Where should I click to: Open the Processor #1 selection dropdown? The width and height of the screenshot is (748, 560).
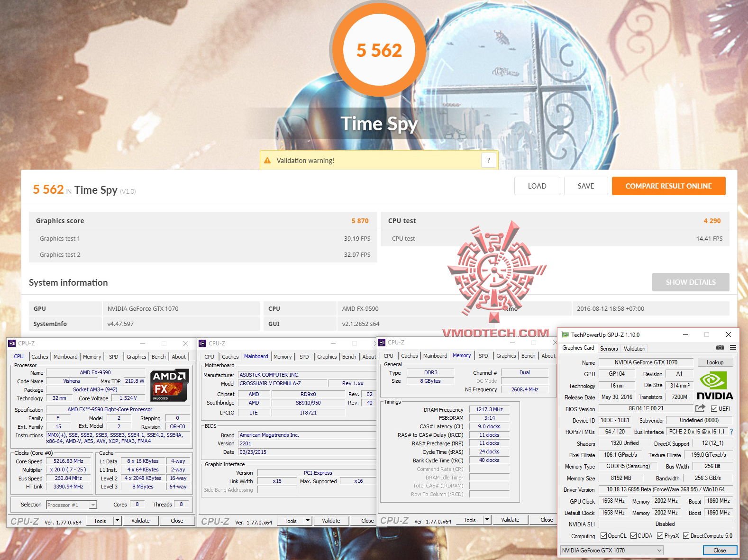[x=72, y=505]
